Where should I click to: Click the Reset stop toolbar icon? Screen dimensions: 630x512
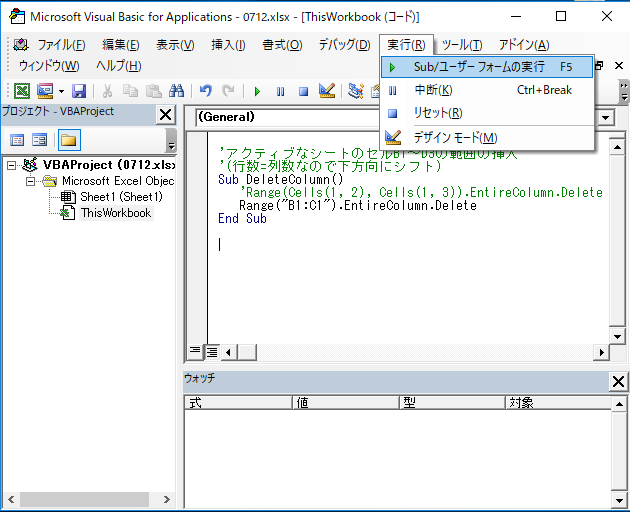[x=303, y=92]
